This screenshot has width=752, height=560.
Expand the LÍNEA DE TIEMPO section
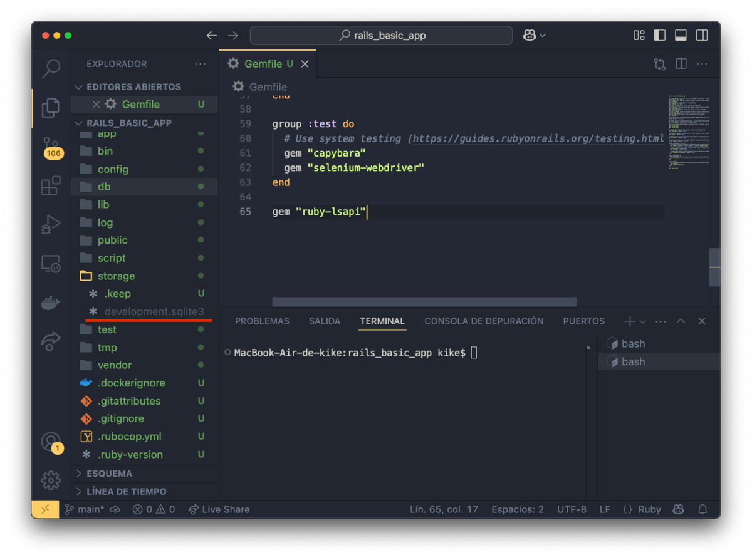click(x=127, y=492)
